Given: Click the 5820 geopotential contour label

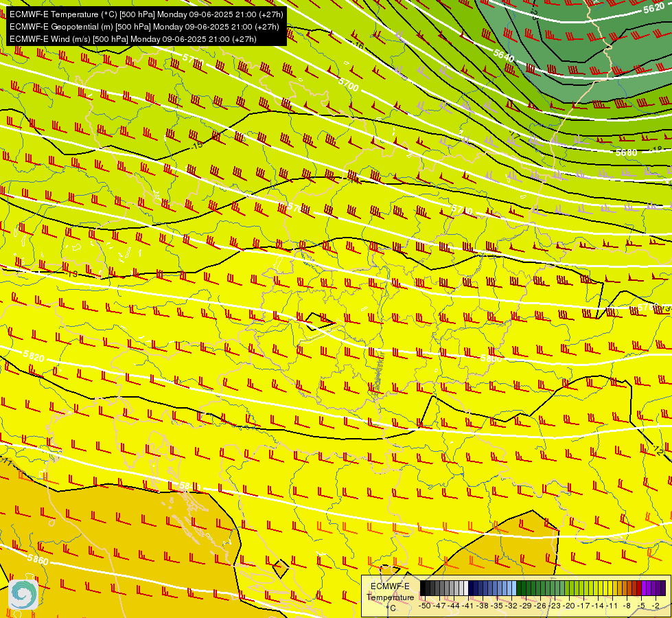Looking at the screenshot, I should (34, 356).
